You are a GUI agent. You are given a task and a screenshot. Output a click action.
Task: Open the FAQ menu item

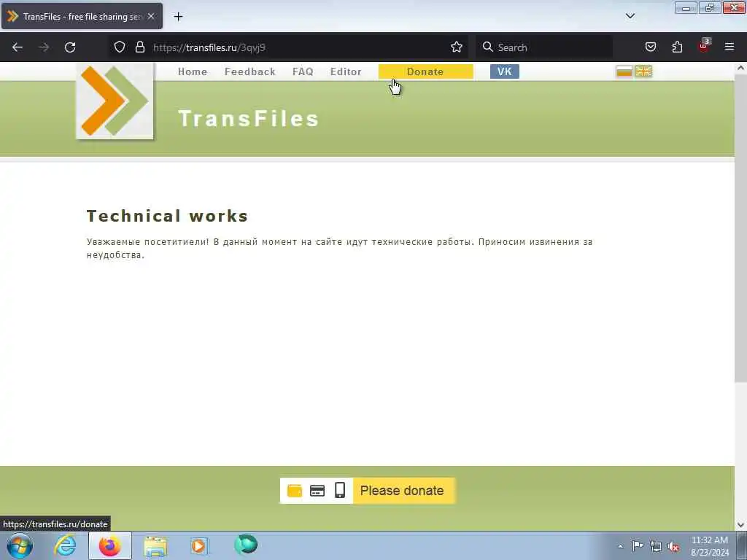click(303, 71)
